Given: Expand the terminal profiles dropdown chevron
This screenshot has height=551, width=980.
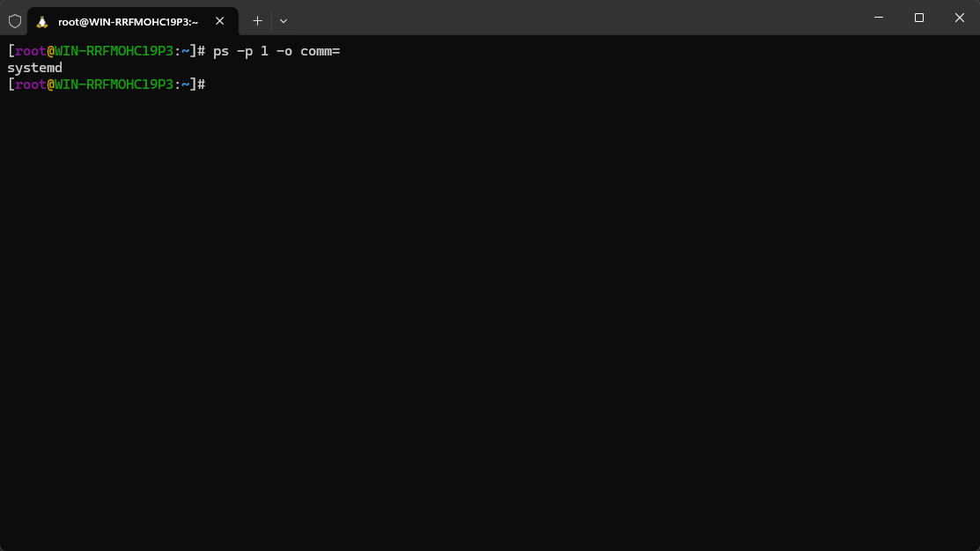Looking at the screenshot, I should [284, 20].
